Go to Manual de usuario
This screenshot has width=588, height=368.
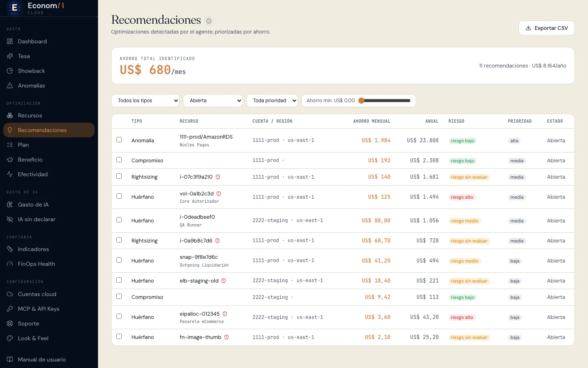[49, 359]
